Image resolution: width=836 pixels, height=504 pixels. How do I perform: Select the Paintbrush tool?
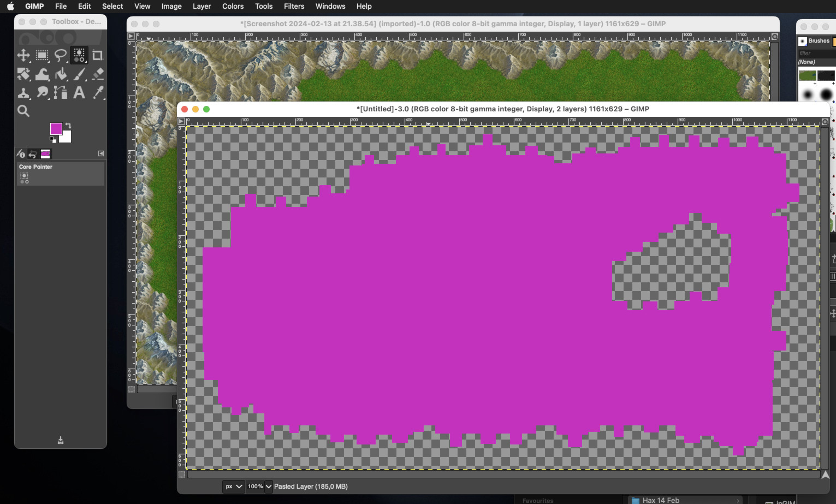(79, 74)
